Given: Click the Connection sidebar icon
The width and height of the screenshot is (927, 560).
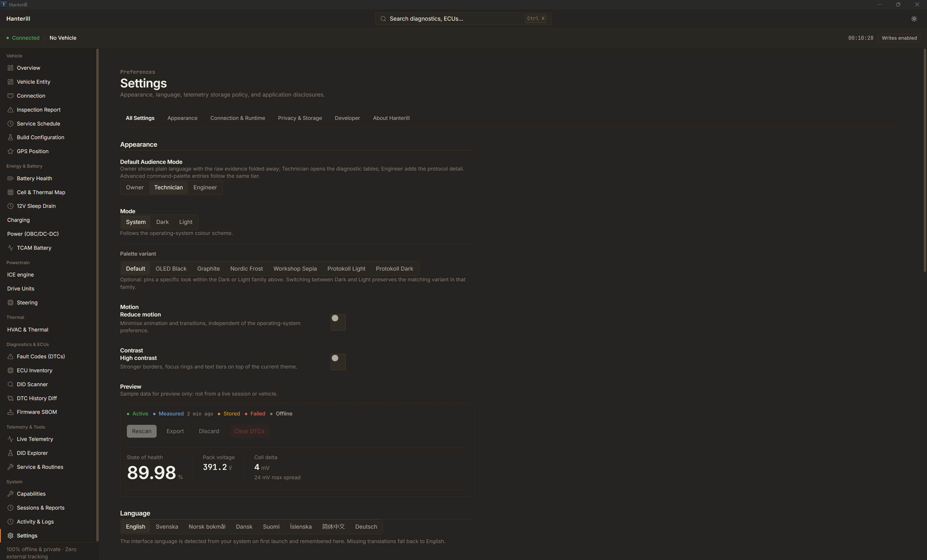Looking at the screenshot, I should pyautogui.click(x=10, y=96).
